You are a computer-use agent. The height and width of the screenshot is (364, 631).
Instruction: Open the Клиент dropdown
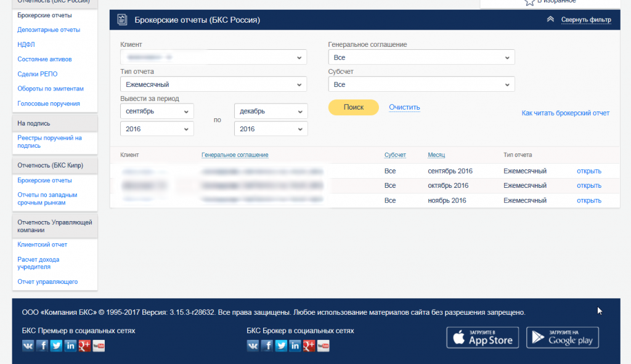(213, 57)
